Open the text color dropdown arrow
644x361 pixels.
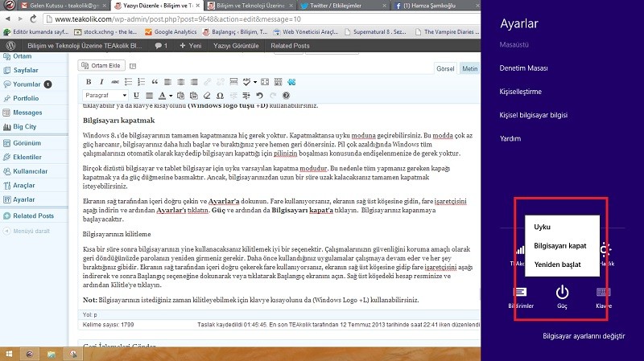click(x=171, y=96)
